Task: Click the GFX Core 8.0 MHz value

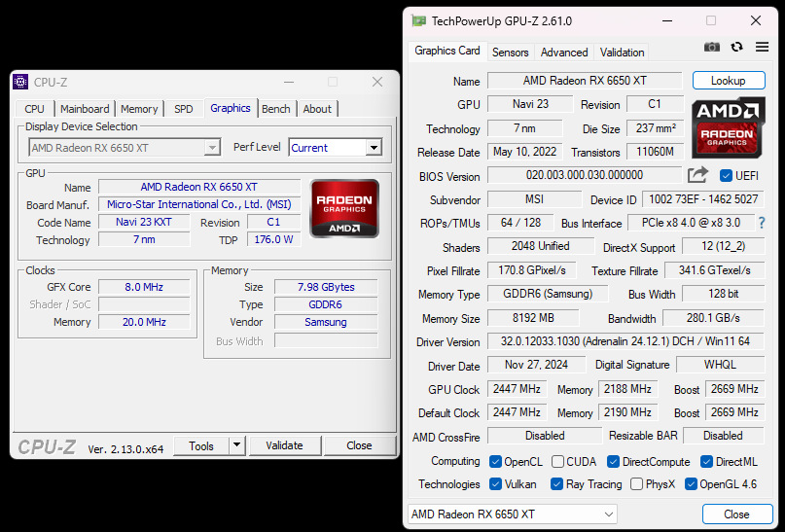Action: 144,287
